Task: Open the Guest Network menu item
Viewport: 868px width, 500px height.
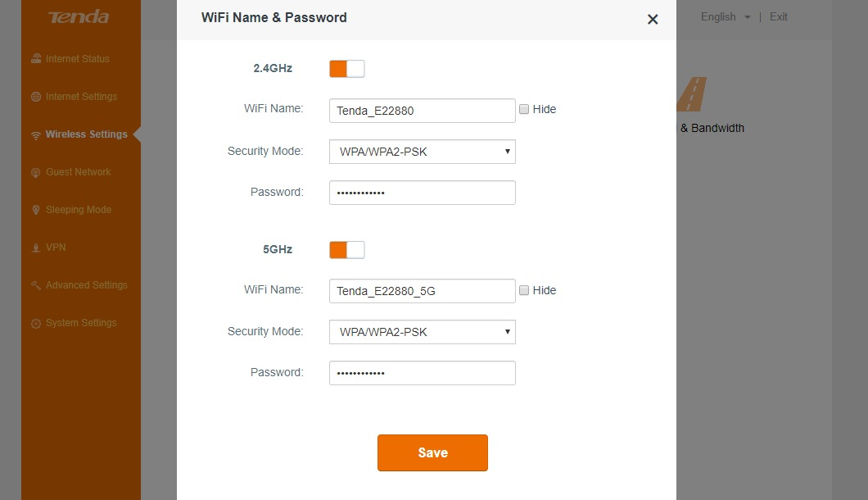Action: pos(79,172)
